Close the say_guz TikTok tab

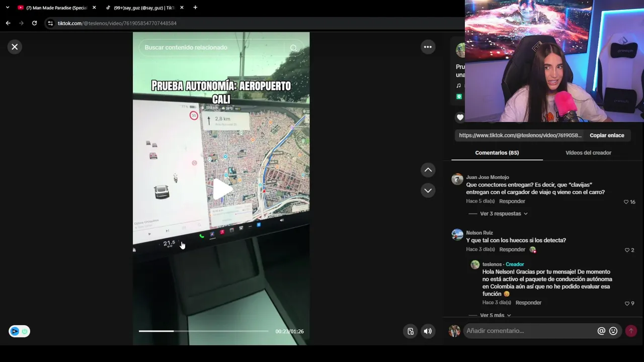[182, 8]
